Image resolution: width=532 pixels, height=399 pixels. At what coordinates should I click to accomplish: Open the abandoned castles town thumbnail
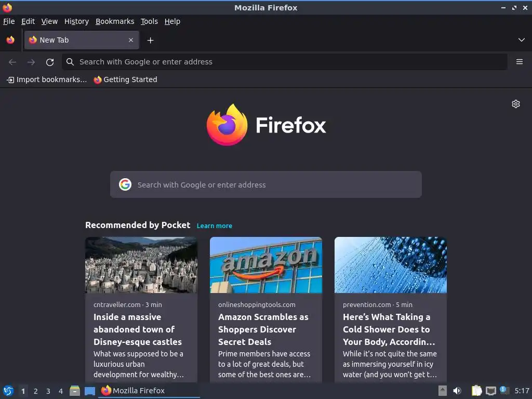point(141,265)
